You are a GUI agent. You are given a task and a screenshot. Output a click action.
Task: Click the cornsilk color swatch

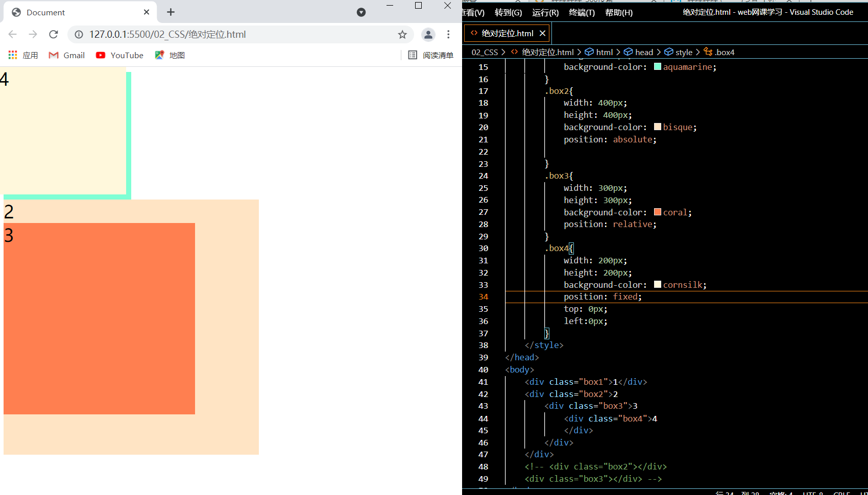click(658, 284)
